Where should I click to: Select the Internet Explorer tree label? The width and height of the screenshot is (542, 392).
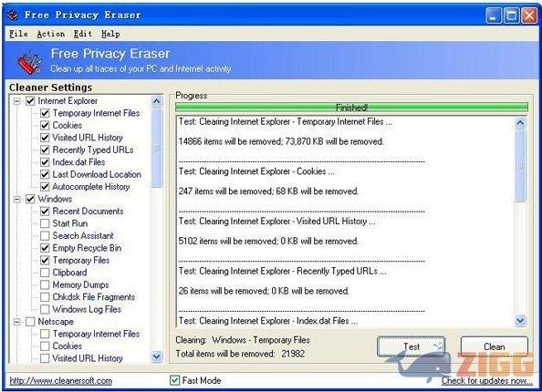click(x=68, y=101)
